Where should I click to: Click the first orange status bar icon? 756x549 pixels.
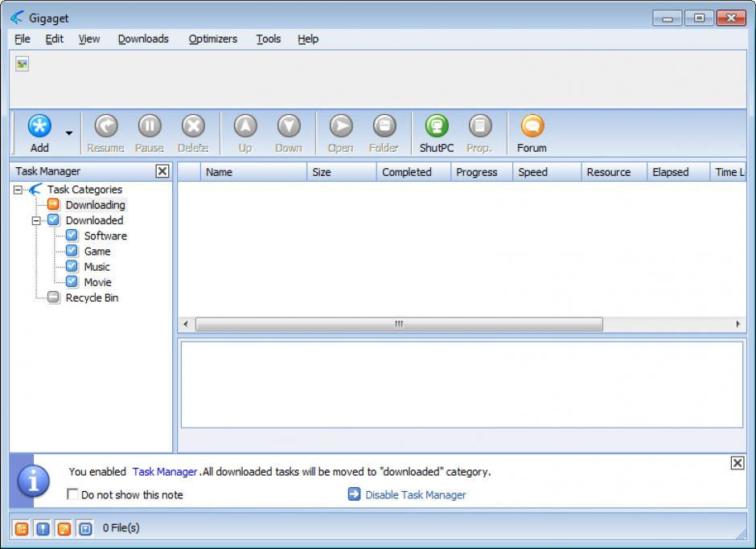[x=22, y=529]
